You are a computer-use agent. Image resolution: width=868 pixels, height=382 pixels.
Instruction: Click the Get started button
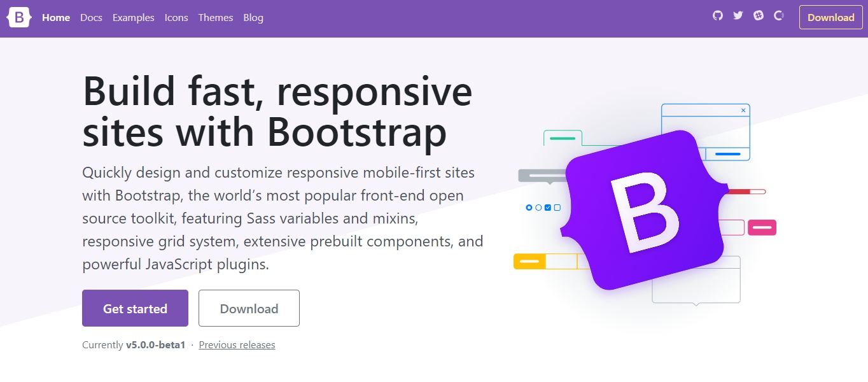(135, 308)
